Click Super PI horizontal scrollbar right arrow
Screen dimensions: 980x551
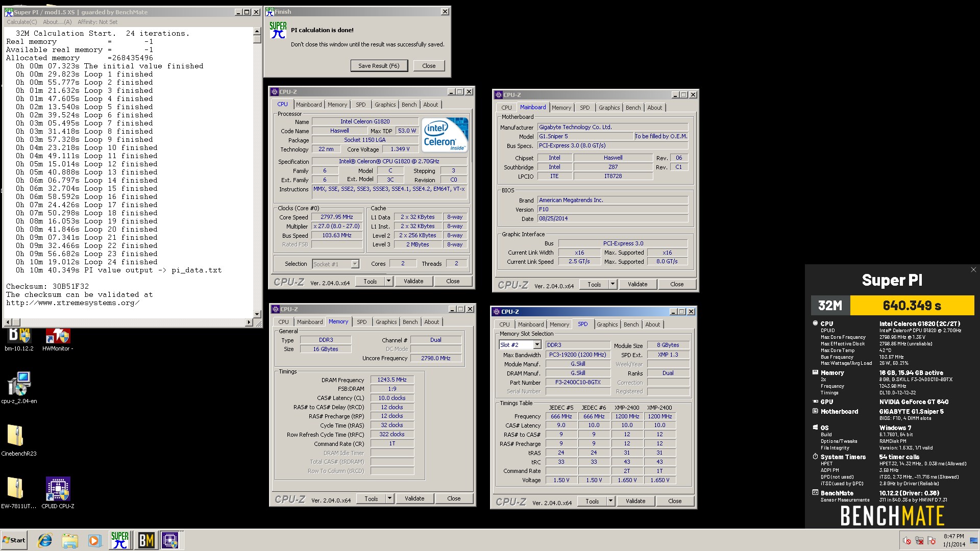pos(249,322)
